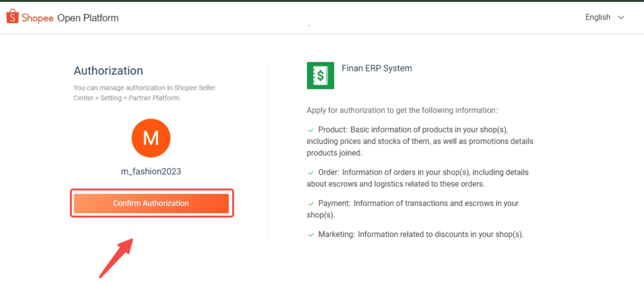Image resolution: width=644 pixels, height=299 pixels.
Task: Click the red arrow annotation graphic
Action: click(116, 258)
